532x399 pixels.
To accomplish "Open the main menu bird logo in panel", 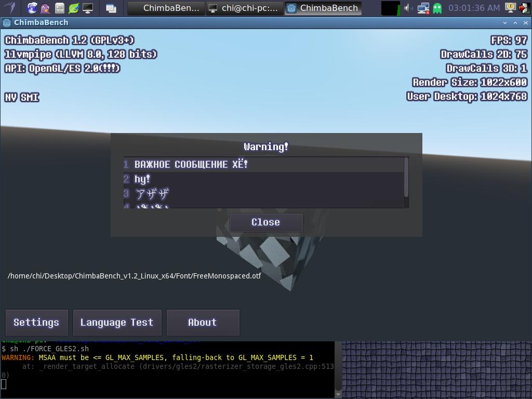I will tap(10, 7).
